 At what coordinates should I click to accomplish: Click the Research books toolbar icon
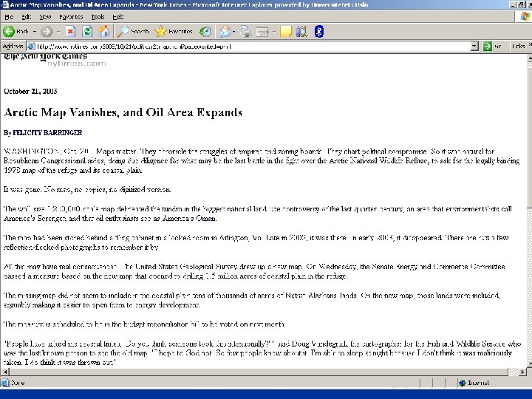pos(301,32)
